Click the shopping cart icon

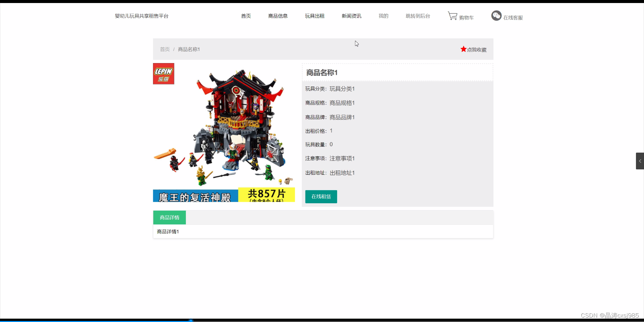point(452,16)
